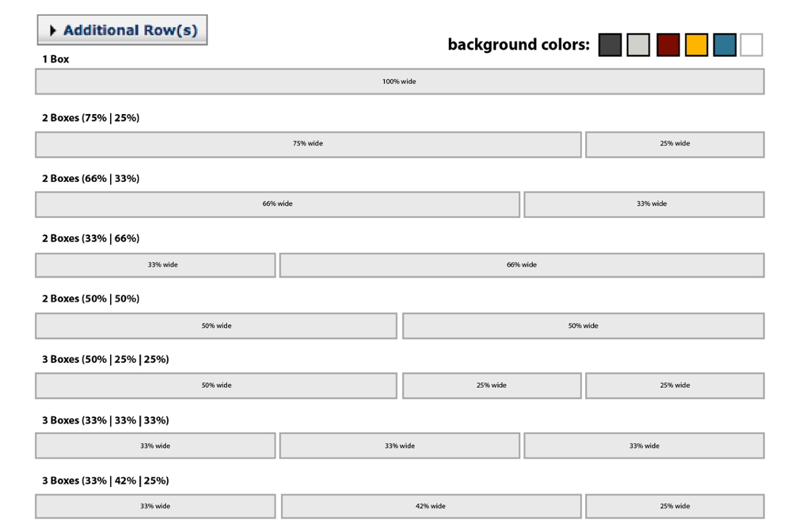Select the 33% wide box in 33% | 66% row
This screenshot has width=798, height=532.
click(x=155, y=265)
